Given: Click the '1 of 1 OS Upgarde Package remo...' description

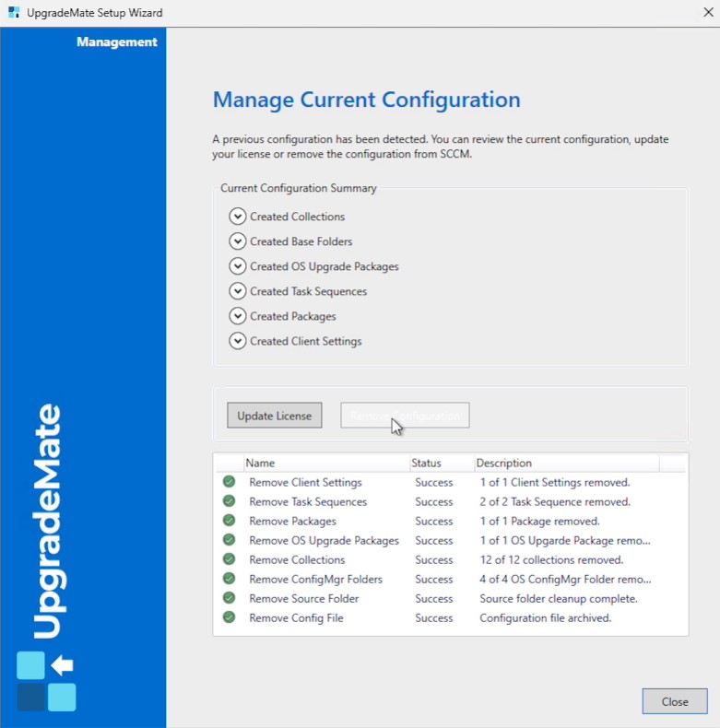Looking at the screenshot, I should coord(565,541).
